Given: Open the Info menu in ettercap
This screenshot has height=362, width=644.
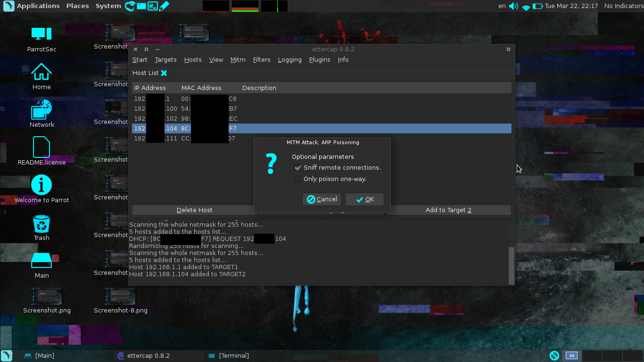Looking at the screenshot, I should pos(343,60).
